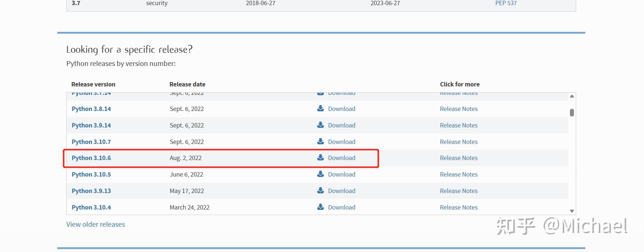
Task: View Release Notes for Python 3.10.5
Action: [x=459, y=174]
